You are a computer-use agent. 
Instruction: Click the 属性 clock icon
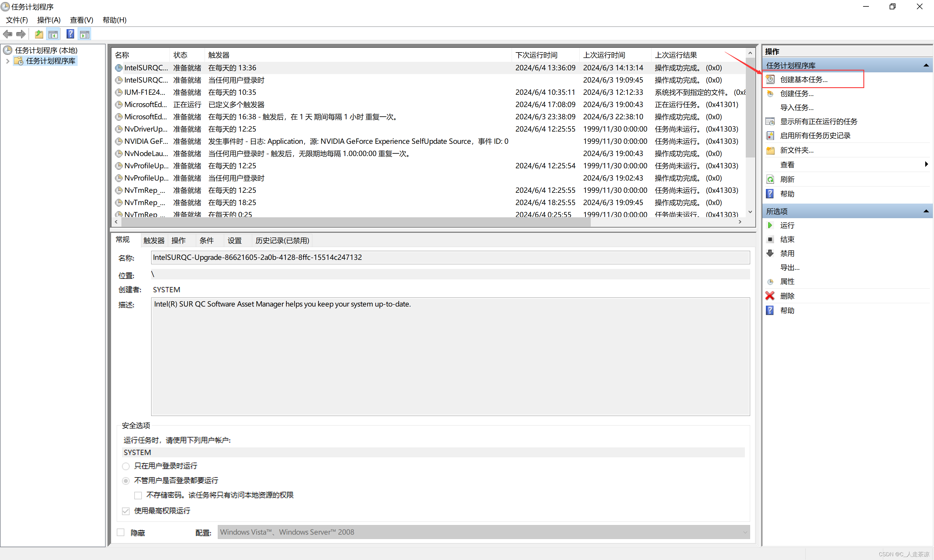(x=770, y=281)
